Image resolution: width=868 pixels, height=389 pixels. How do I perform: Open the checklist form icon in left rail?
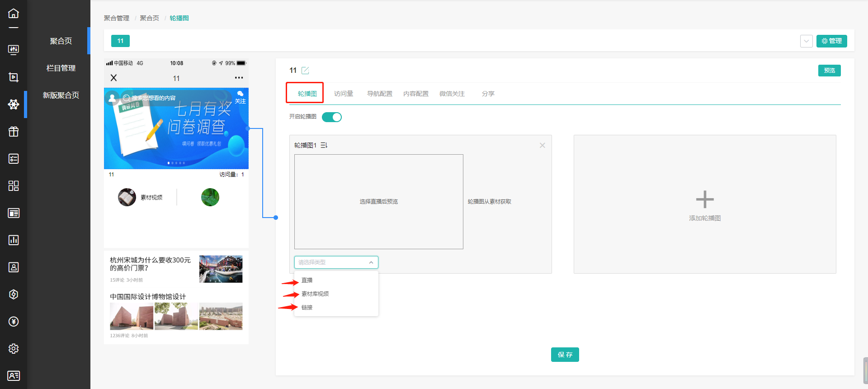pyautogui.click(x=14, y=158)
